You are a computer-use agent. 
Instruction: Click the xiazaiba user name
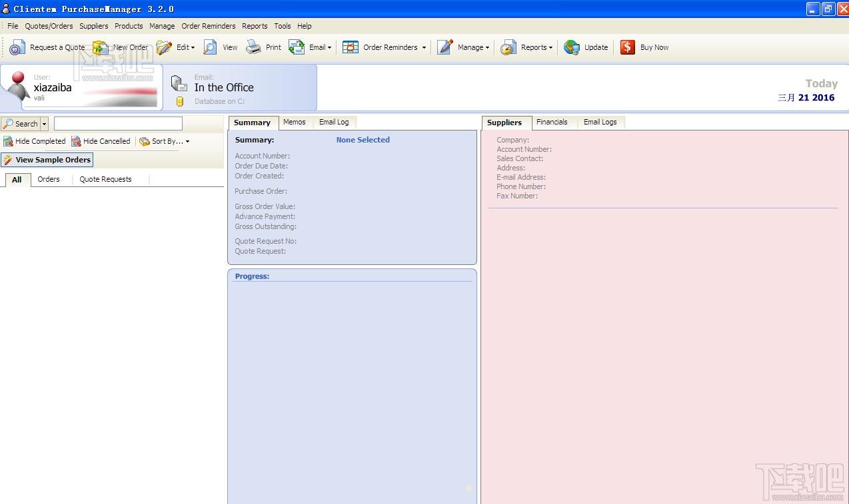coord(53,87)
